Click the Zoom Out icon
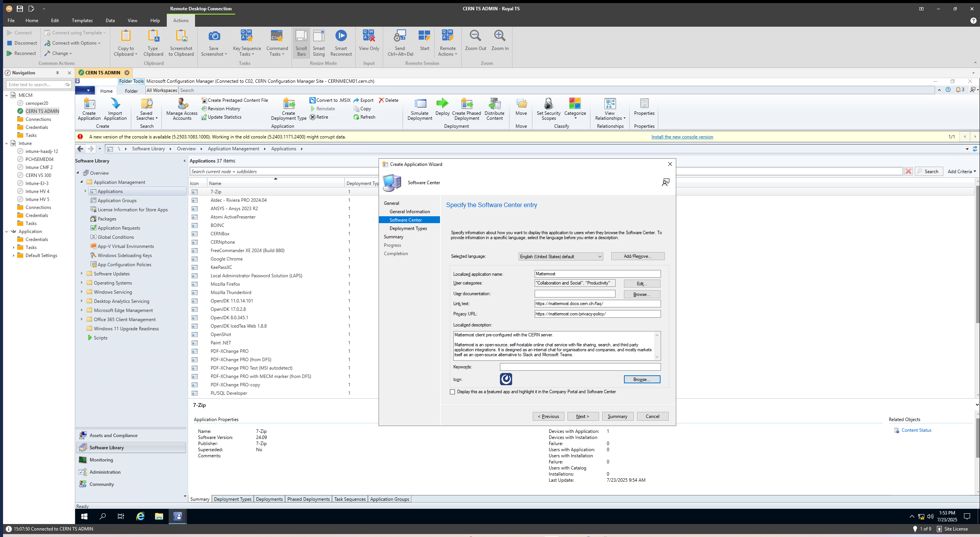The height and width of the screenshot is (537, 980). click(x=475, y=40)
